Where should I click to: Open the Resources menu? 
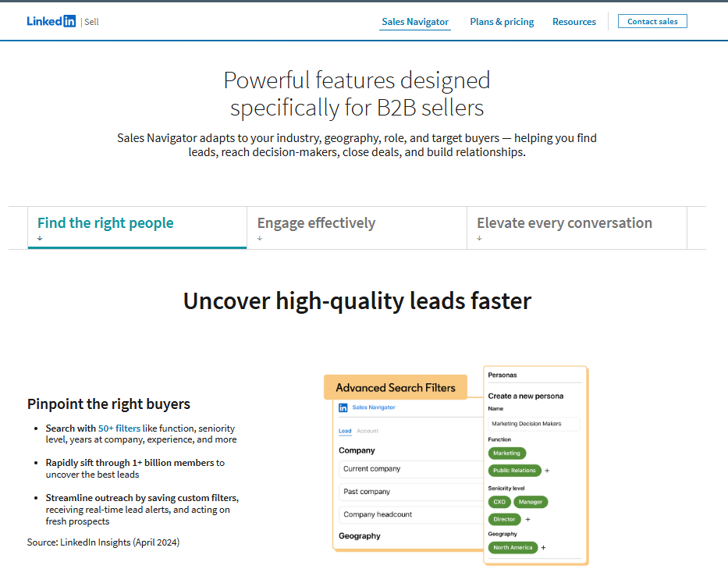(574, 21)
